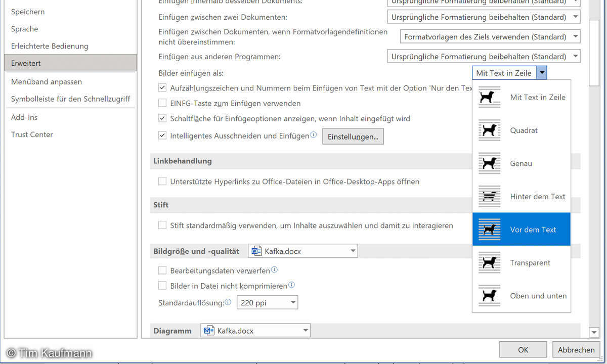Image resolution: width=607 pixels, height=364 pixels.
Task: Choose the 'Vor dem Text' layout icon
Action: point(489,230)
